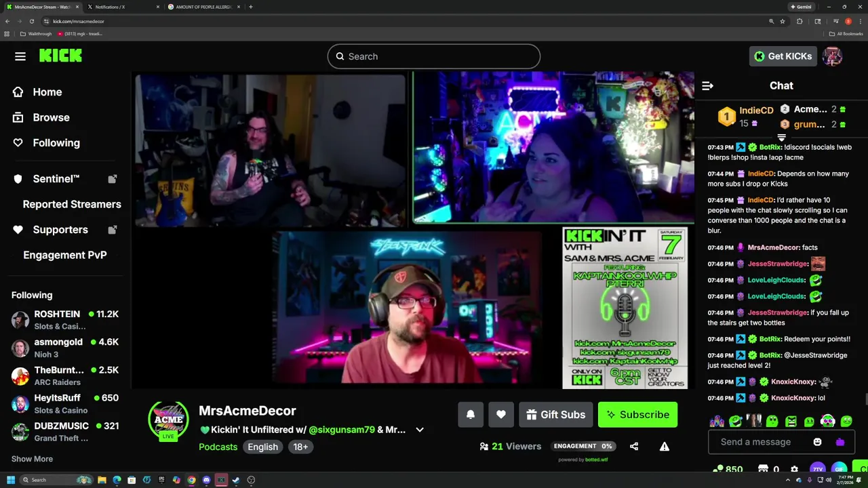Click grum... third gifter entry
868x488 pixels.
click(812, 125)
